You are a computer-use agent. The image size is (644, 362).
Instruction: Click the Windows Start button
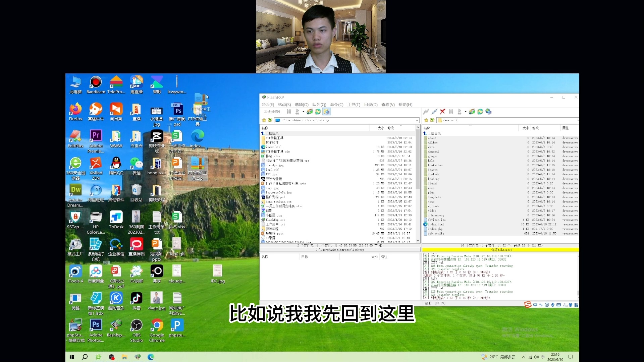click(x=72, y=357)
